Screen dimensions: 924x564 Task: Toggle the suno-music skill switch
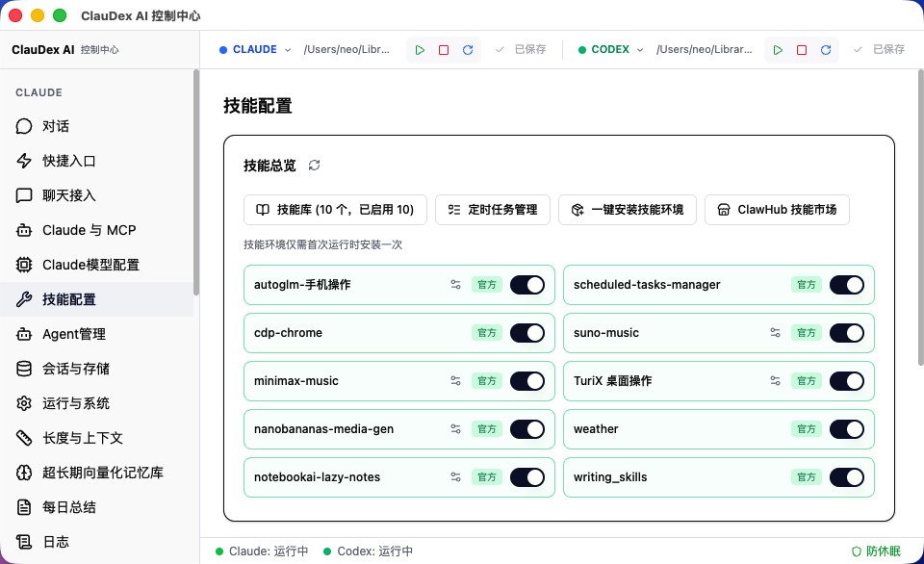(x=847, y=333)
